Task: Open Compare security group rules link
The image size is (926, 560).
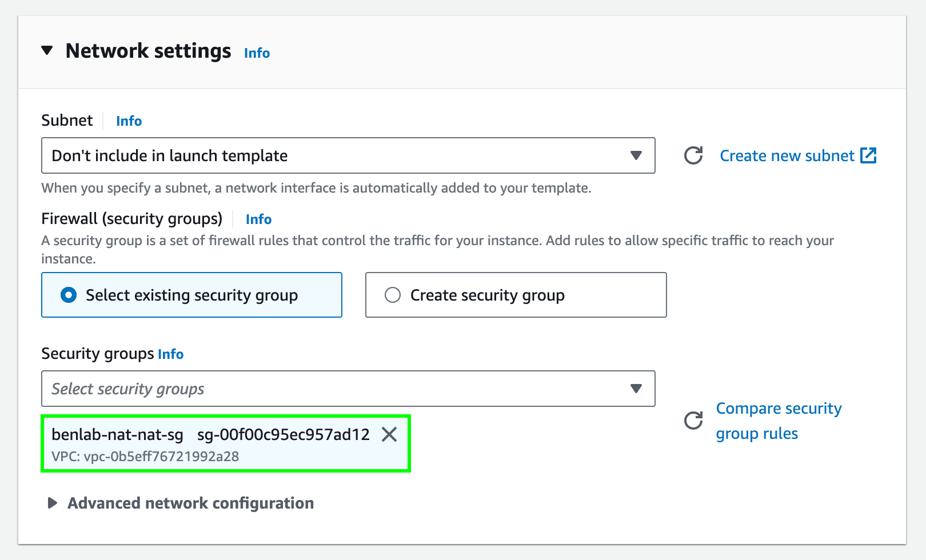Action: tap(779, 421)
